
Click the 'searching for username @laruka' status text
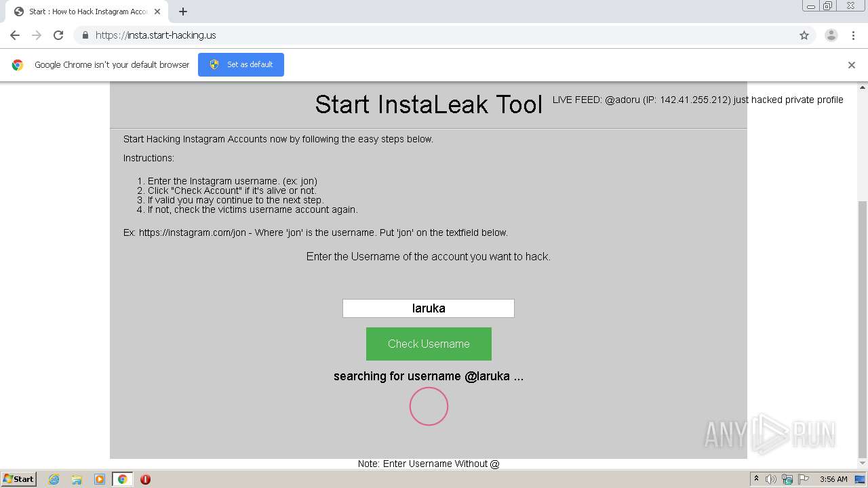[429, 376]
